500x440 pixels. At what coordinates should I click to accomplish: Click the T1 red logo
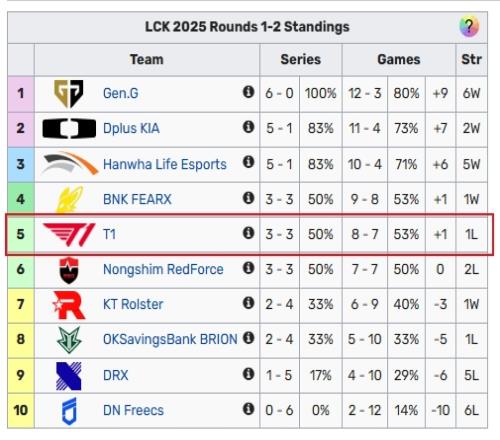click(x=69, y=235)
